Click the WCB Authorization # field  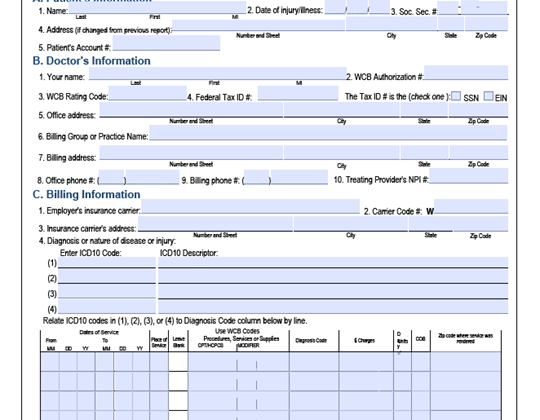(466, 73)
